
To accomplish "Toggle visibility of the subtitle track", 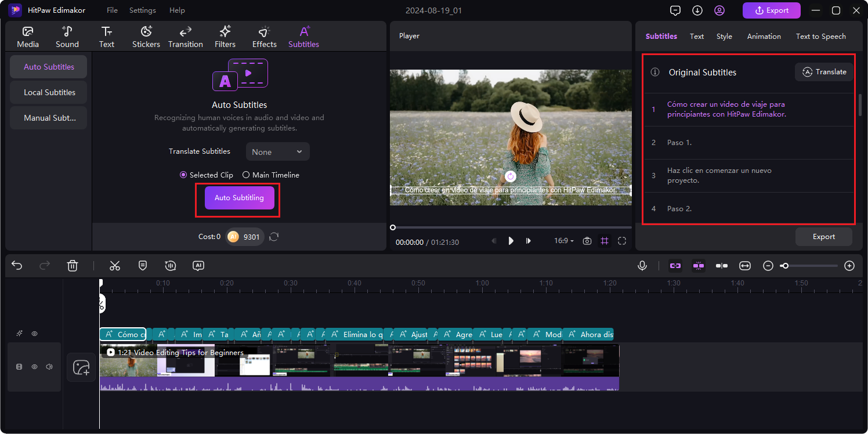I will coord(34,334).
